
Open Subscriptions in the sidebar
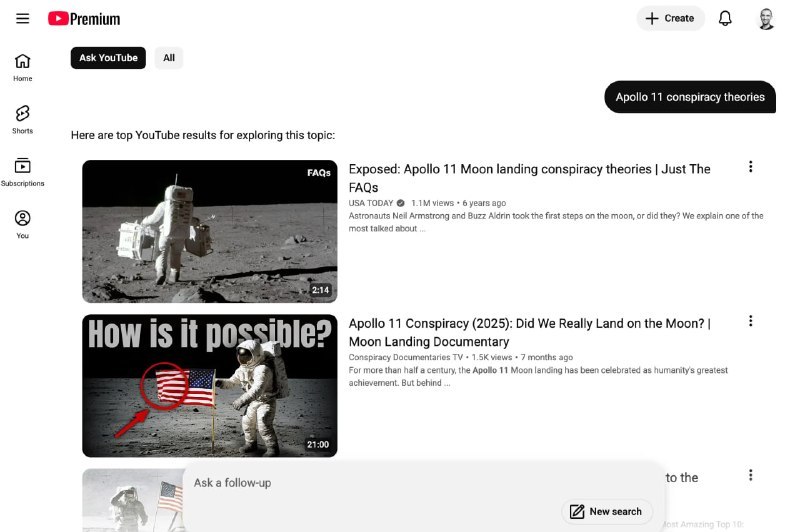[x=22, y=172]
